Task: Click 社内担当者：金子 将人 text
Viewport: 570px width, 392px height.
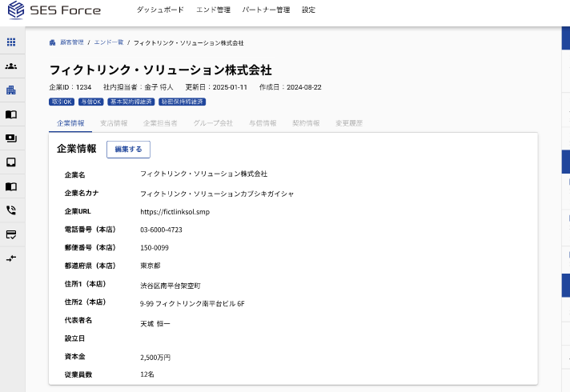Action: 138,87
